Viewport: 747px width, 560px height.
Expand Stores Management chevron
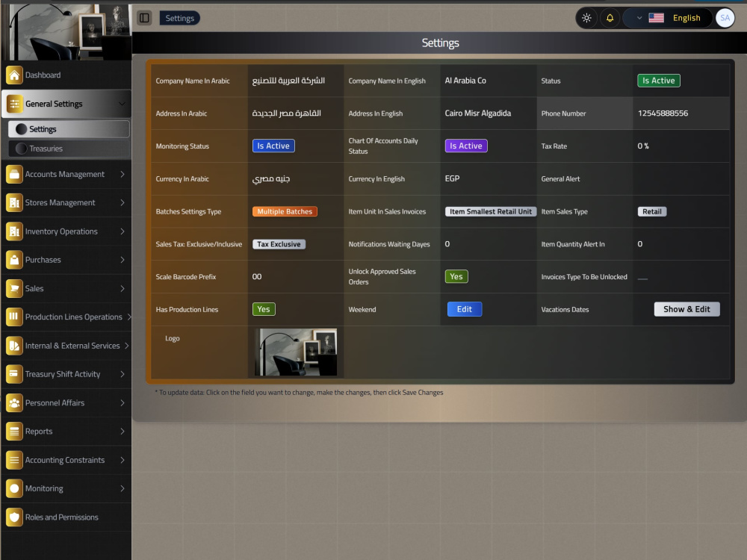point(123,203)
